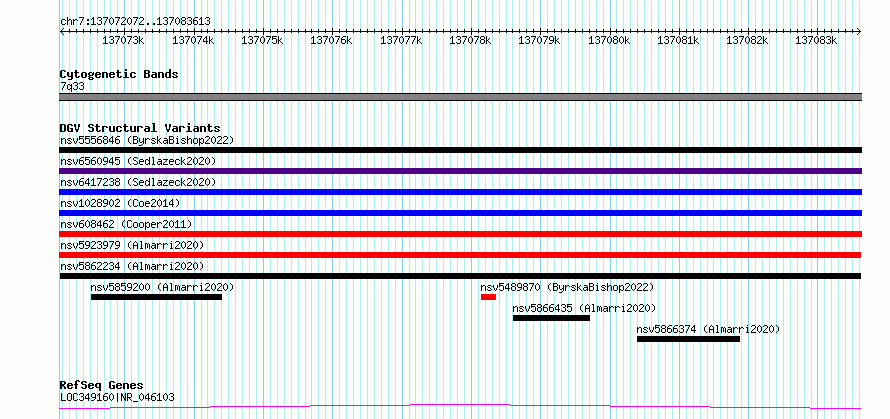Click the black bar under nsv5859200

pyautogui.click(x=156, y=297)
